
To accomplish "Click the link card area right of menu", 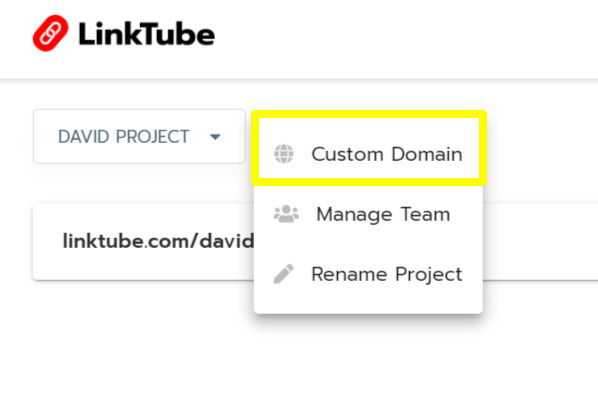I will point(540,242).
